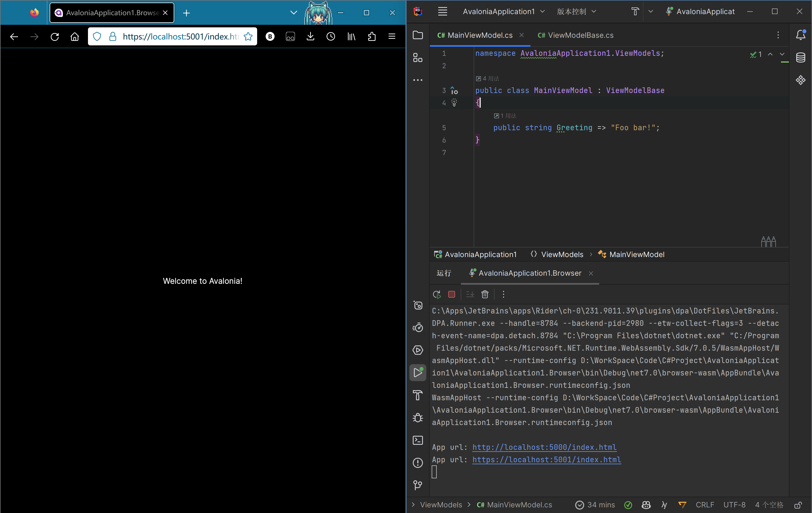This screenshot has height=513, width=812.
Task: Open the Terminal tool window
Action: (x=418, y=441)
